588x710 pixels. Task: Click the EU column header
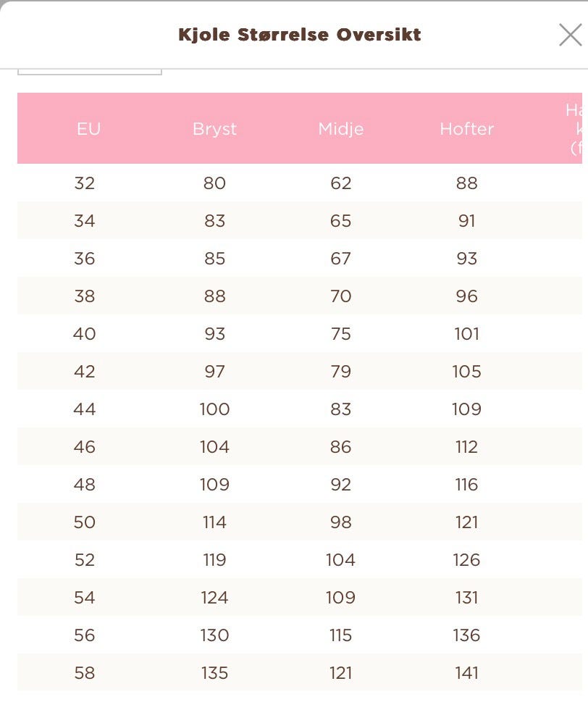[x=89, y=129]
